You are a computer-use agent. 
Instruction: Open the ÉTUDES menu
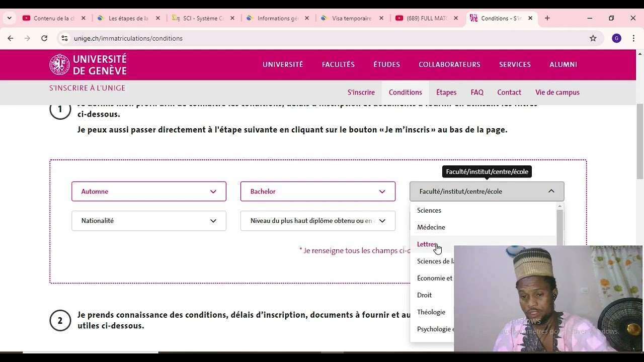[386, 64]
